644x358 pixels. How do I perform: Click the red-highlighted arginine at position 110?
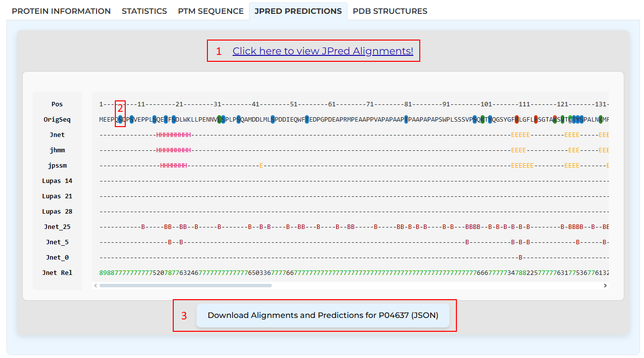pos(517,120)
